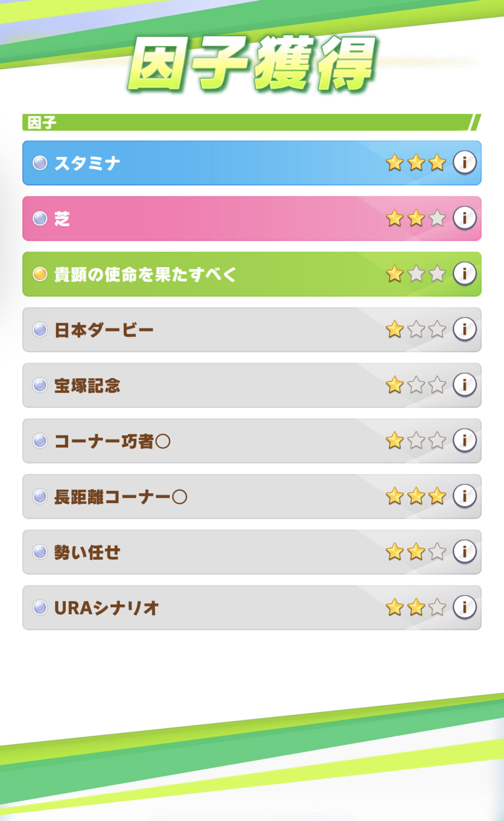Select the pink 芝 factor row
Image resolution: width=504 pixels, height=821 pixels.
coord(224,218)
